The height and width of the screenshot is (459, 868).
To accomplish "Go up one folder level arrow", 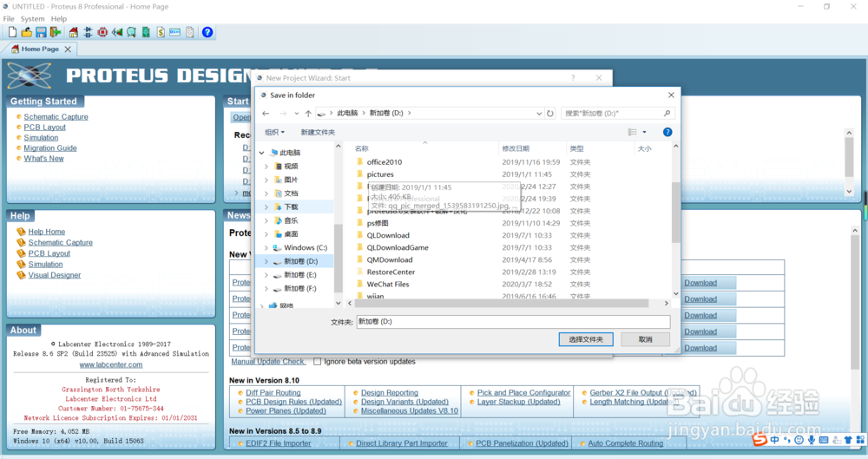I will (308, 114).
